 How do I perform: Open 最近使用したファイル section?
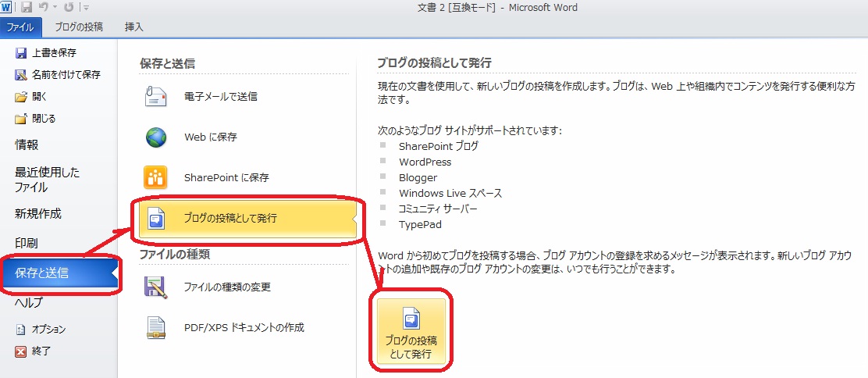pos(47,180)
